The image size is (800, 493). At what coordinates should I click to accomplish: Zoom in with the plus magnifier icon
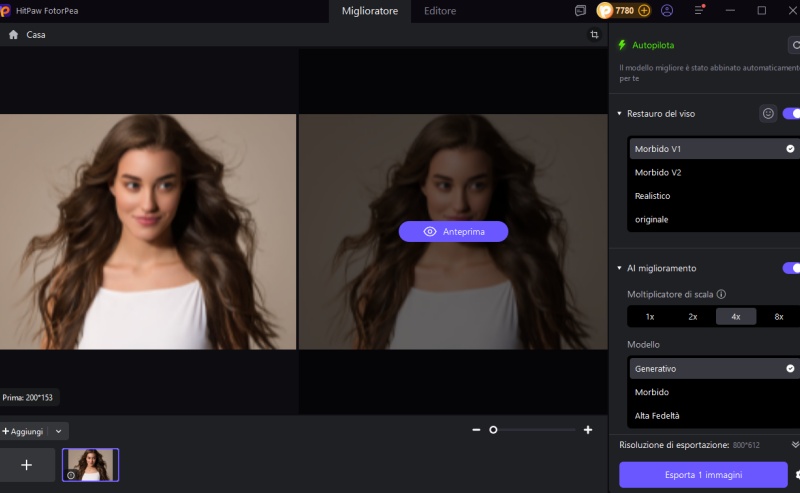coord(587,430)
